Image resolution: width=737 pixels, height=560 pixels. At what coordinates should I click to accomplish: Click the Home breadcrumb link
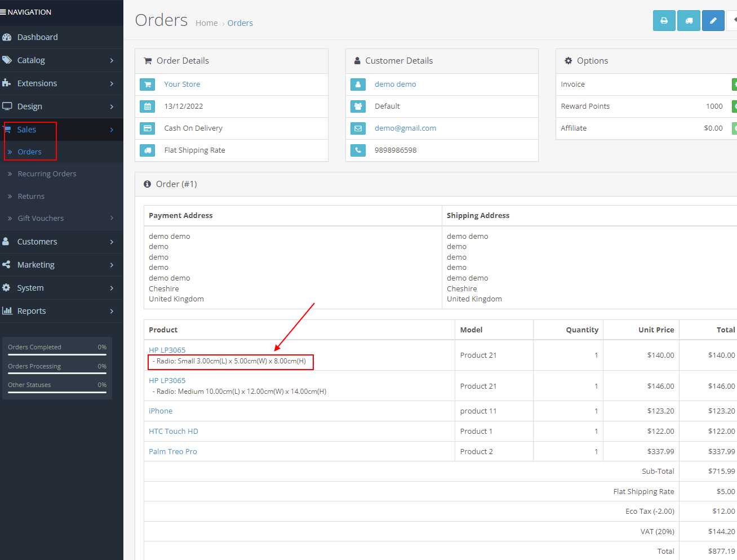(x=206, y=23)
